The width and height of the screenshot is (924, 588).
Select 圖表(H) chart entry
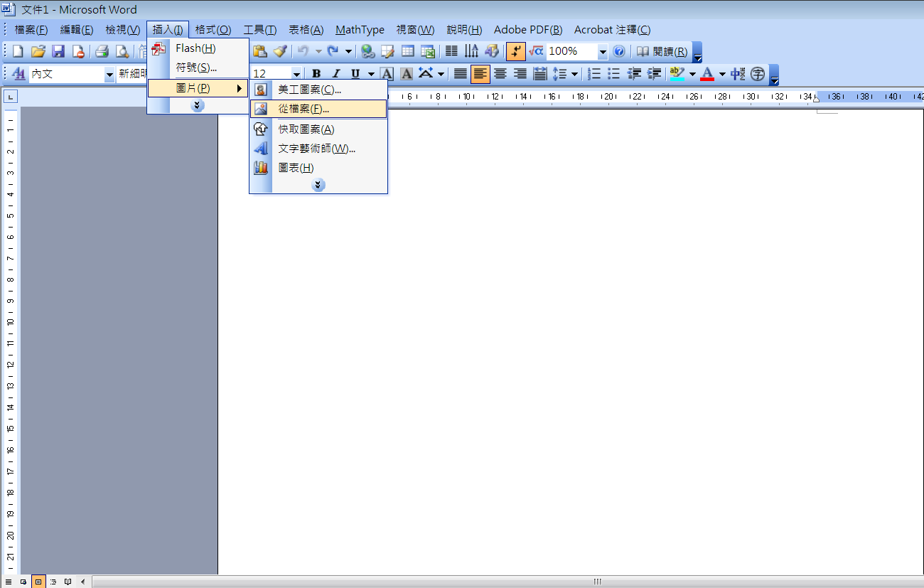click(318, 168)
